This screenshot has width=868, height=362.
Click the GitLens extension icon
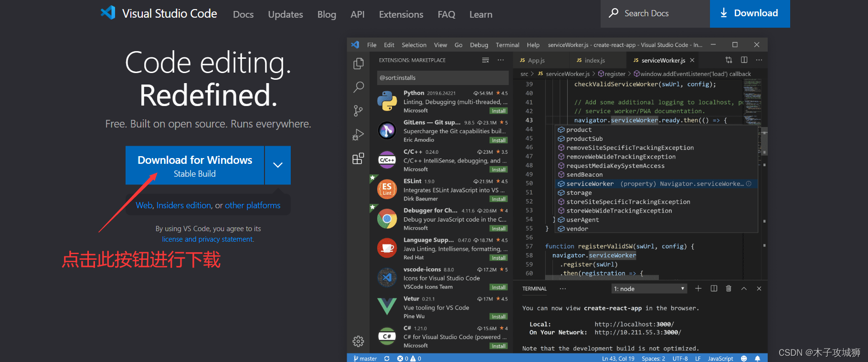[x=387, y=130]
